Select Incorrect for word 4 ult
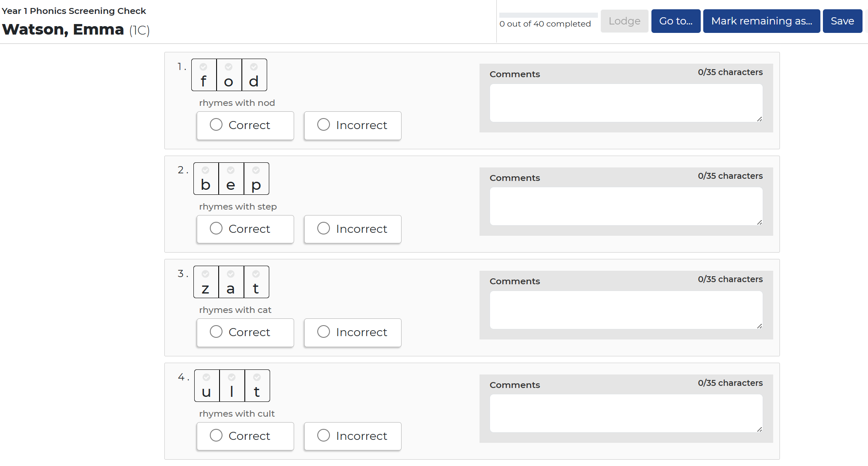The image size is (868, 466). (353, 436)
